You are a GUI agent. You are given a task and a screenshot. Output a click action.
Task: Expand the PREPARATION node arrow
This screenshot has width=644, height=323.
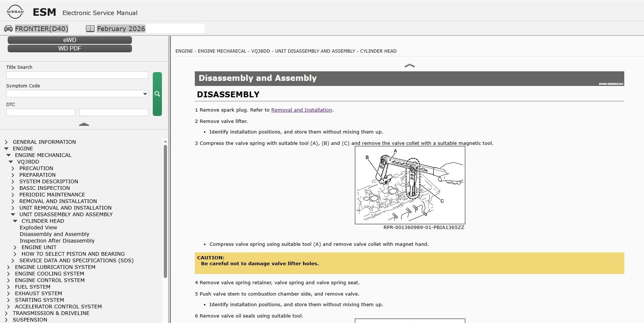tap(13, 175)
